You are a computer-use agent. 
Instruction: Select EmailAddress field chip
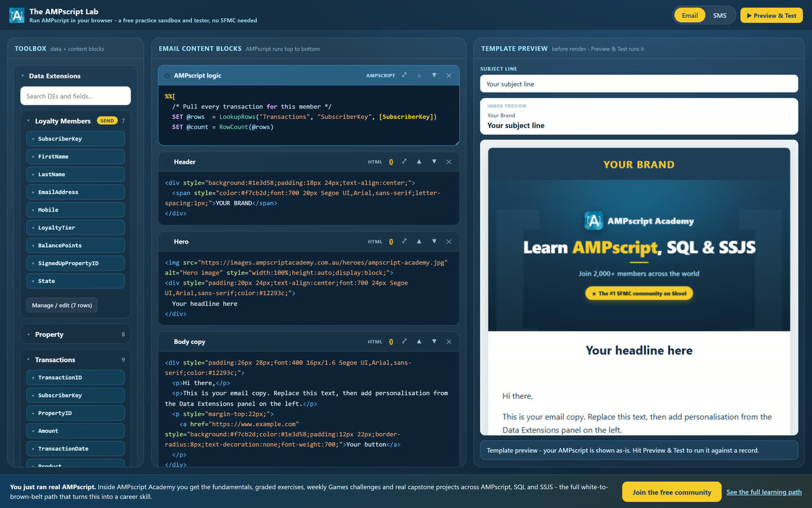click(x=75, y=192)
